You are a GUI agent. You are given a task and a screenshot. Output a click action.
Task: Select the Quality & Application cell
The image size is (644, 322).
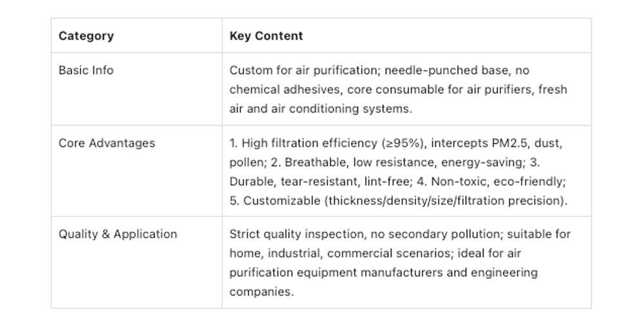[137, 263]
